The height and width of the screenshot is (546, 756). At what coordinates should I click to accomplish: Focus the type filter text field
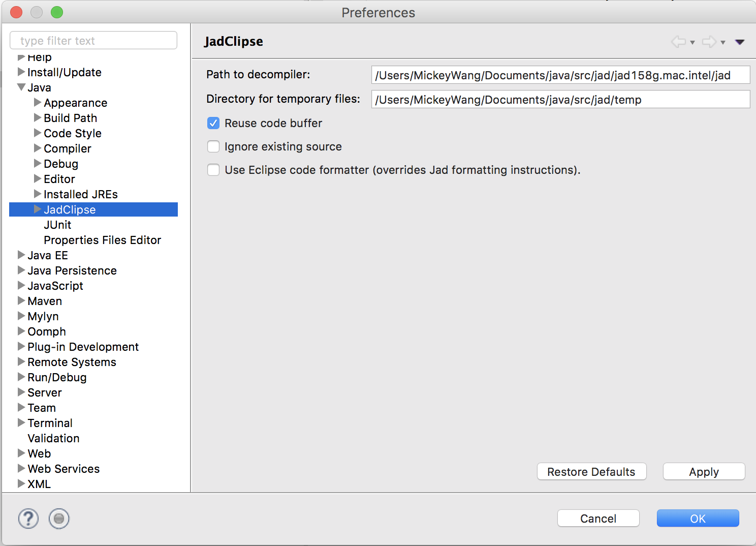click(x=93, y=40)
